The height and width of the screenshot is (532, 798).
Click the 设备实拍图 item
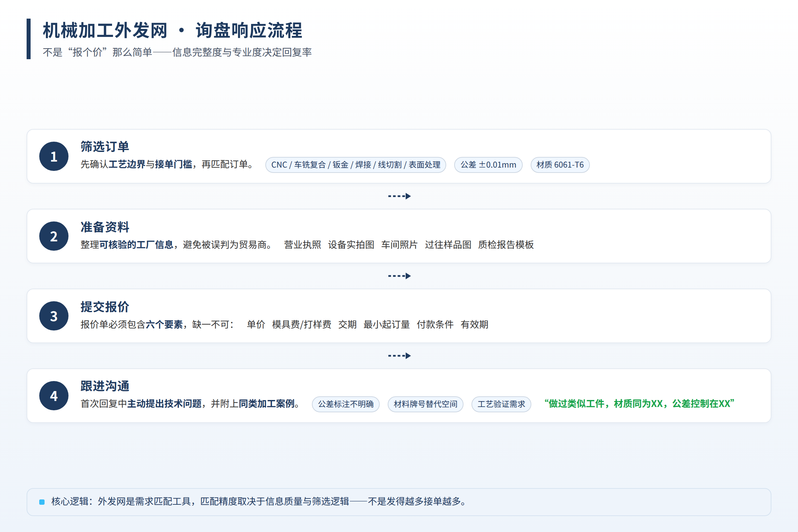click(x=351, y=245)
